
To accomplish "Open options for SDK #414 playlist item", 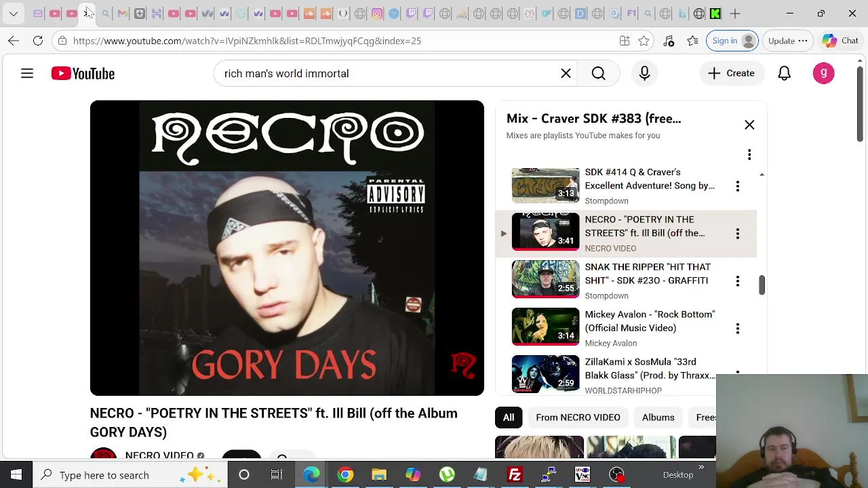I will 737,186.
